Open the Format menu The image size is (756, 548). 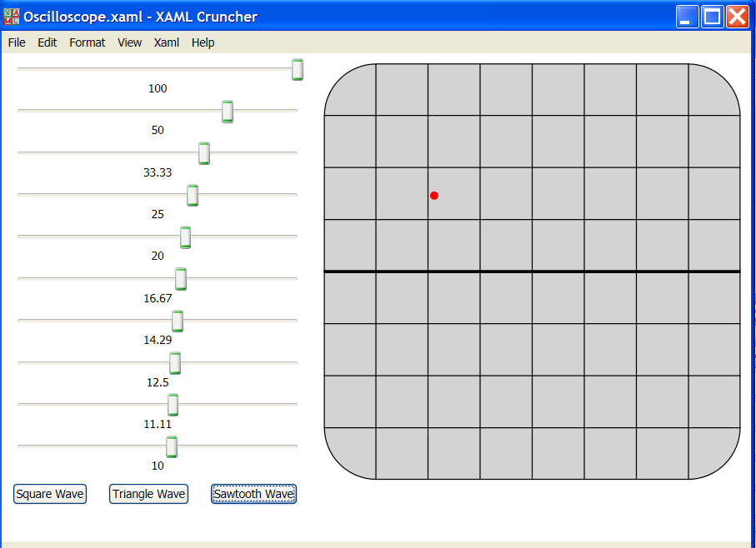pos(88,42)
